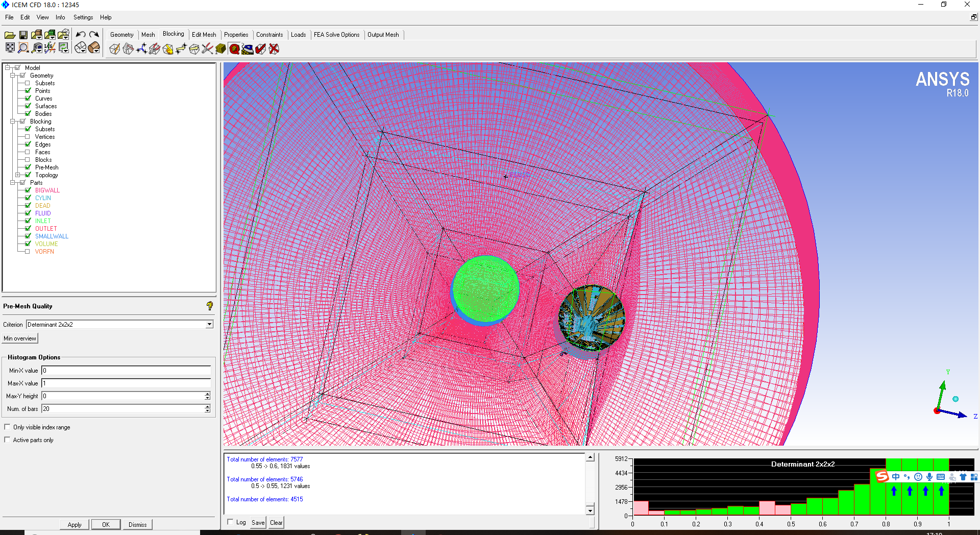The image size is (980, 535).
Task: Check 'Only visible index range'
Action: pos(7,427)
